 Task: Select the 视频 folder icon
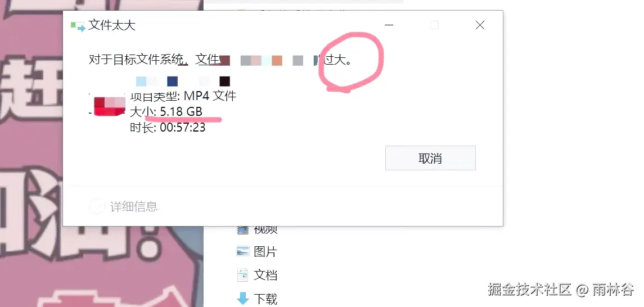243,229
